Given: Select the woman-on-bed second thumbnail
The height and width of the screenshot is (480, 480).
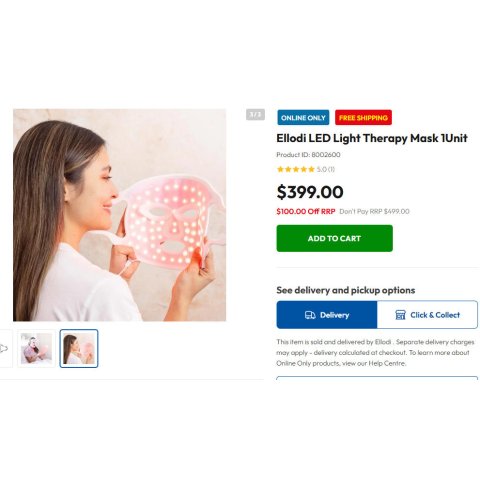Looking at the screenshot, I should pyautogui.click(x=36, y=349).
